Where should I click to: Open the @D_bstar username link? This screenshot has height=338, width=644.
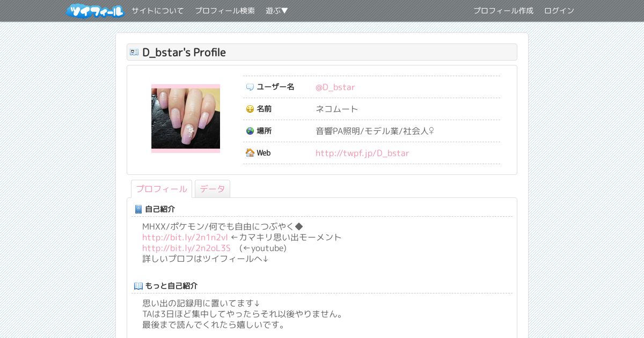[x=335, y=87]
